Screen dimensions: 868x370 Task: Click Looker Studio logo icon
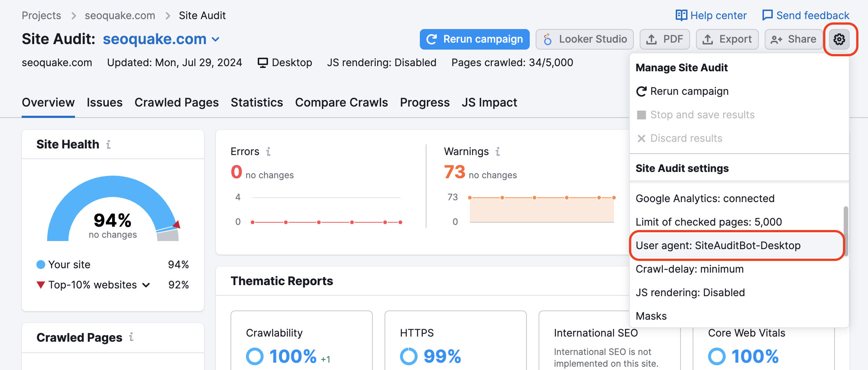point(547,39)
